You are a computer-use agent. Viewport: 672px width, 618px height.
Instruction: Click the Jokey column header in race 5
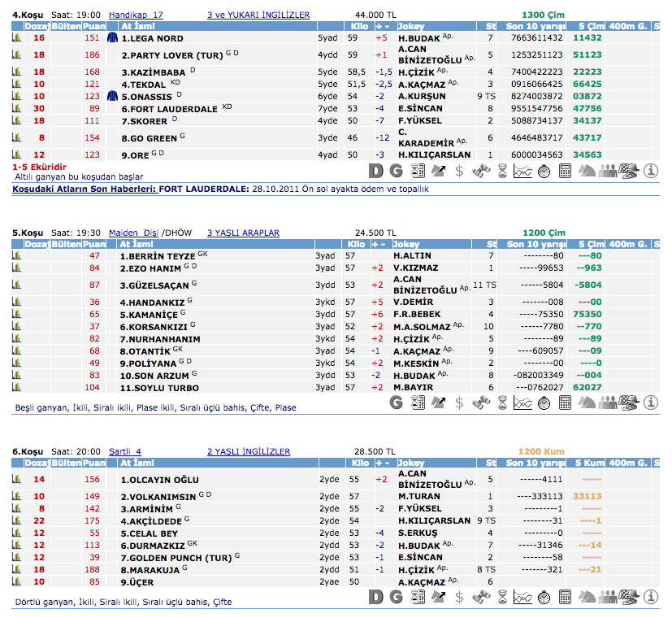tap(408, 244)
